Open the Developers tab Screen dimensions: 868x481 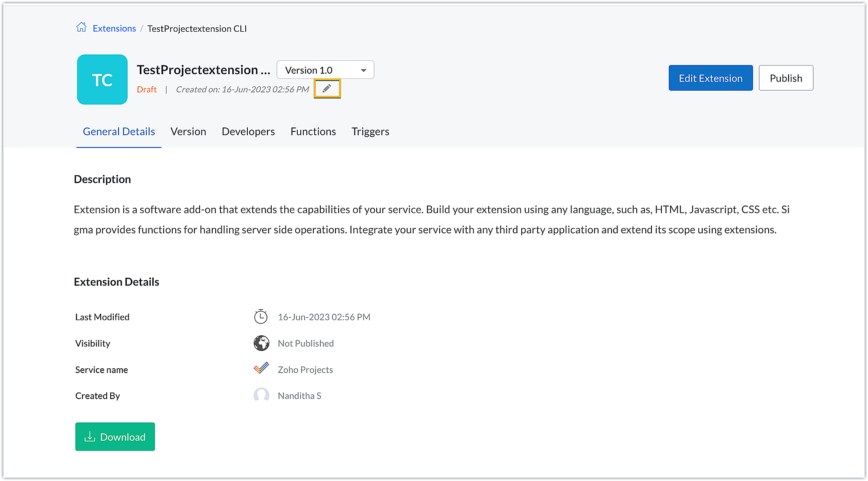248,131
